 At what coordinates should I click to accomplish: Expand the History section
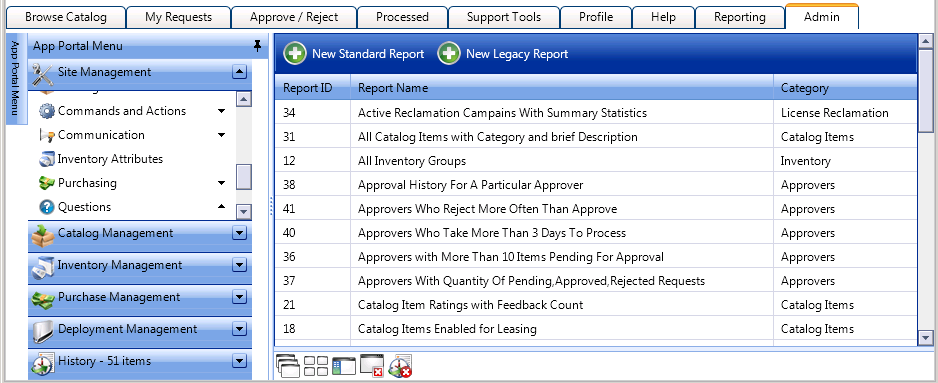[239, 361]
